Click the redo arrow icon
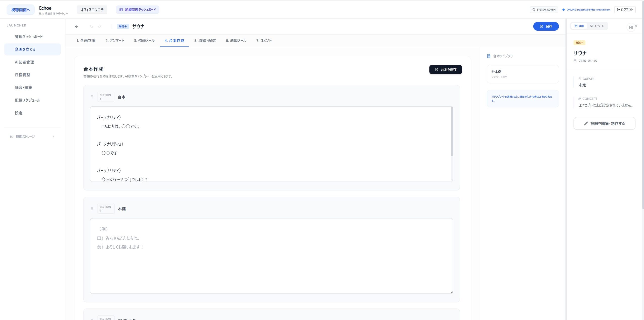 pyautogui.click(x=100, y=26)
